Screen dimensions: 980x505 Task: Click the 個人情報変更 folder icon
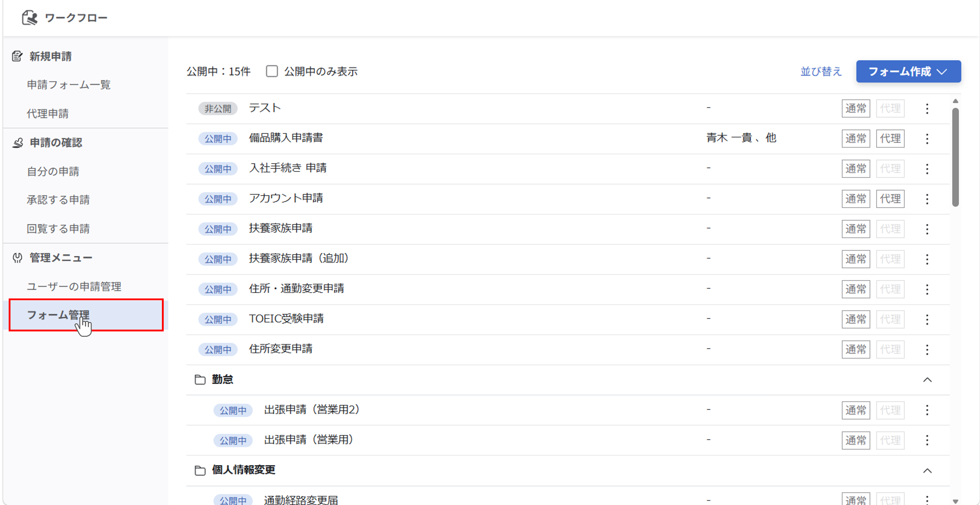pyautogui.click(x=200, y=471)
